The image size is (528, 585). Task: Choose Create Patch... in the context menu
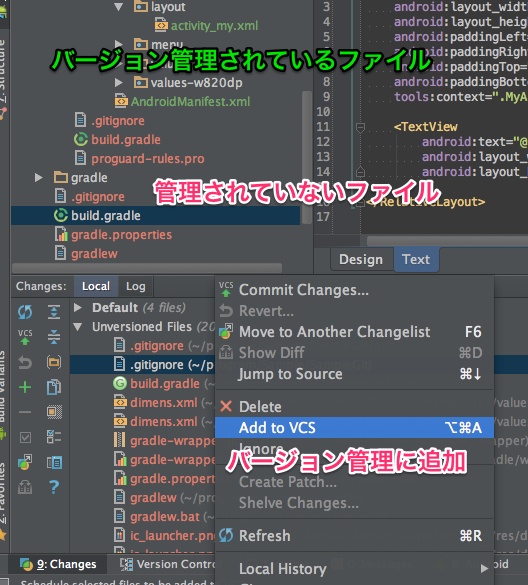point(354,482)
